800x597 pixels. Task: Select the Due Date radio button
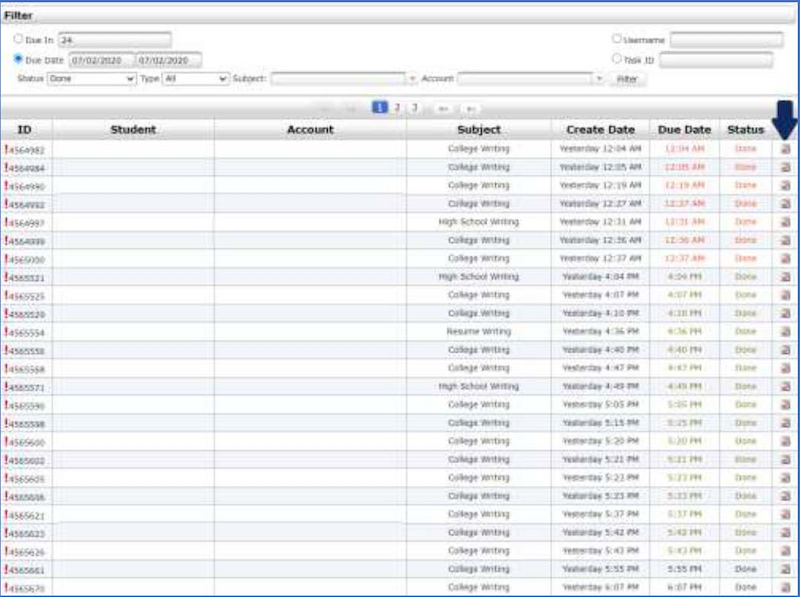click(19, 59)
